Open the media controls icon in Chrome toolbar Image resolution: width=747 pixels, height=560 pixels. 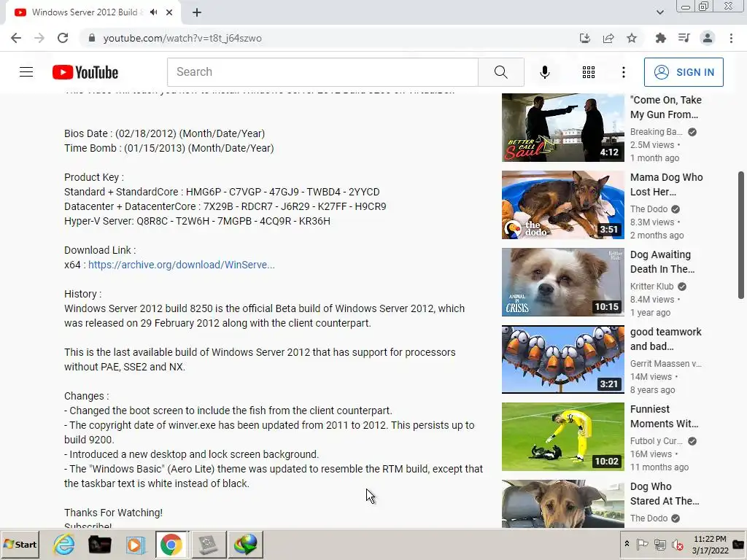click(684, 38)
